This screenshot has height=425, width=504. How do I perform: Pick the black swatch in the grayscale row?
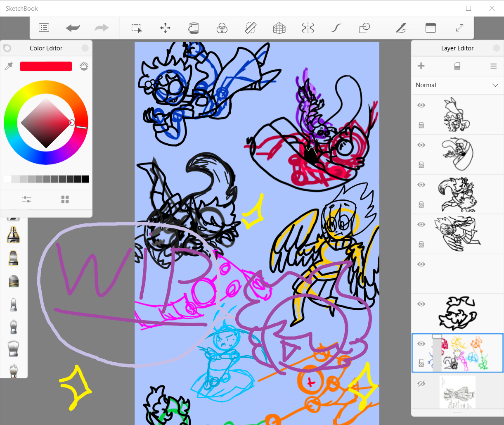85,179
